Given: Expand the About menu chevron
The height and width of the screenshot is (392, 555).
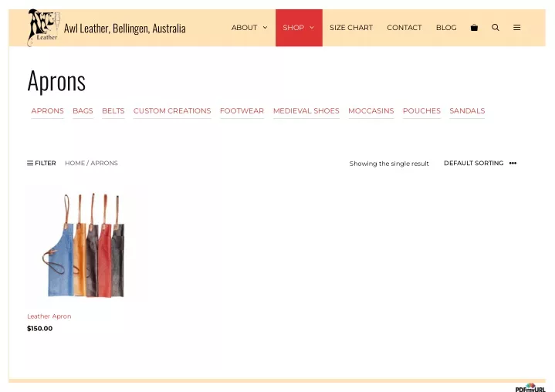Looking at the screenshot, I should 265,28.
